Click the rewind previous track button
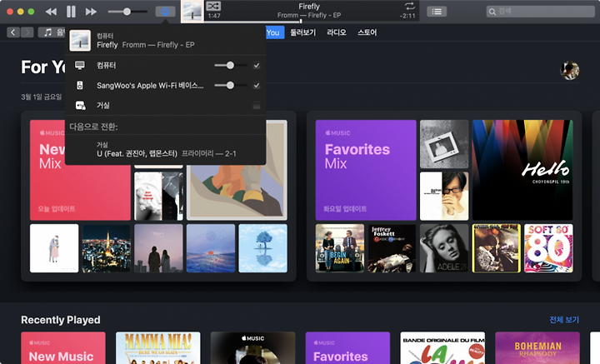Image resolution: width=600 pixels, height=364 pixels. click(x=51, y=12)
